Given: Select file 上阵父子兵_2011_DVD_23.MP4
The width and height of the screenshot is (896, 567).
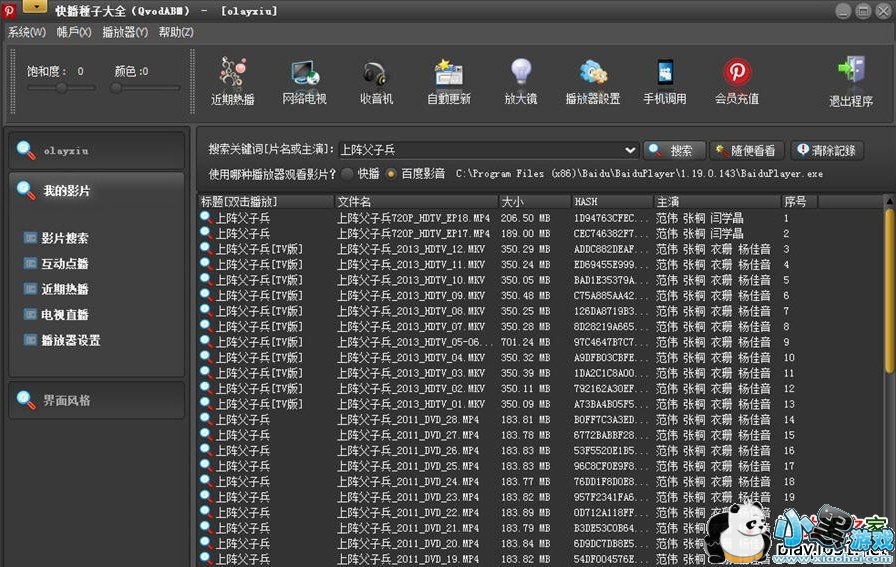Looking at the screenshot, I should 408,497.
